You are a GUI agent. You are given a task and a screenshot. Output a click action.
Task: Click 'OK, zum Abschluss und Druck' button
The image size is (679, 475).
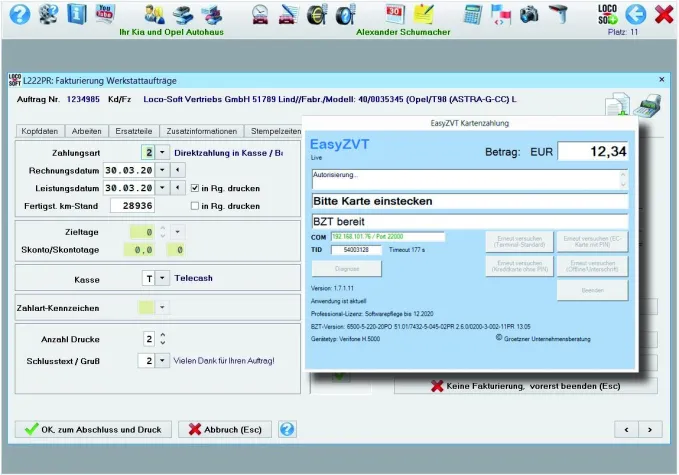92,429
